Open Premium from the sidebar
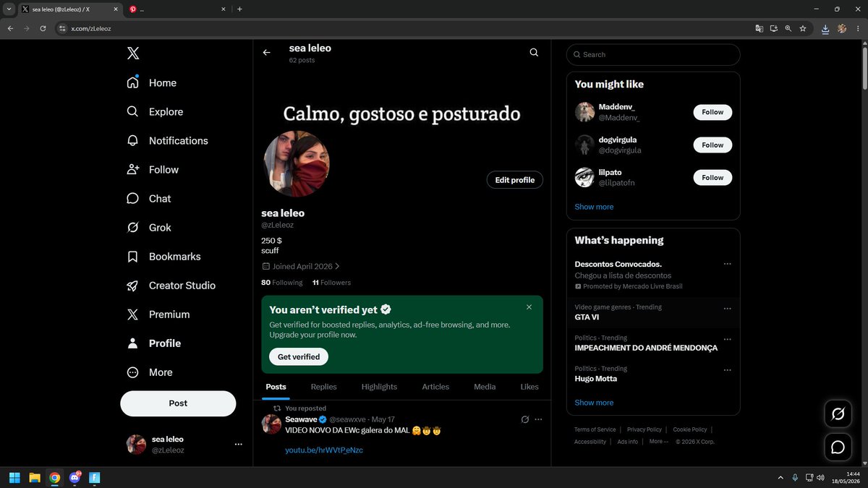The width and height of the screenshot is (868, 488). pyautogui.click(x=158, y=314)
